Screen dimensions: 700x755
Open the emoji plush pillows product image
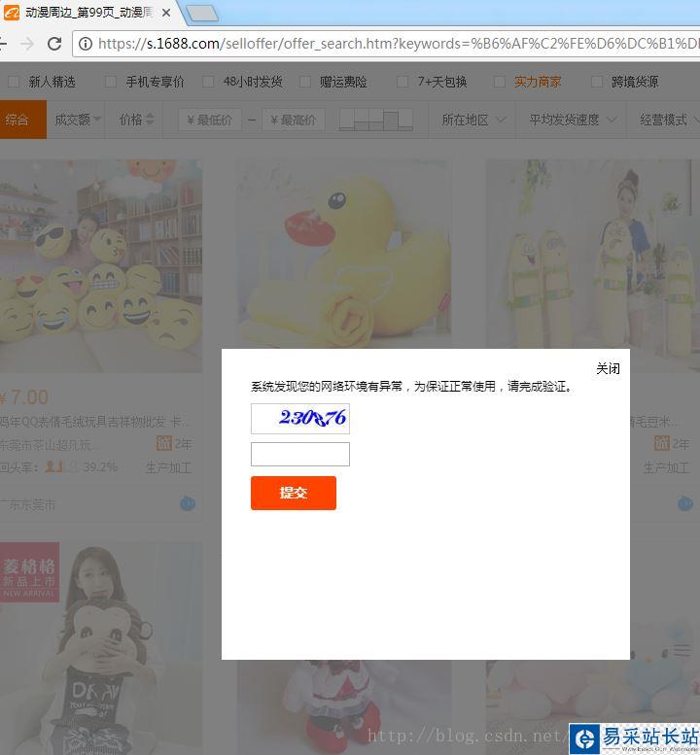[x=101, y=266]
